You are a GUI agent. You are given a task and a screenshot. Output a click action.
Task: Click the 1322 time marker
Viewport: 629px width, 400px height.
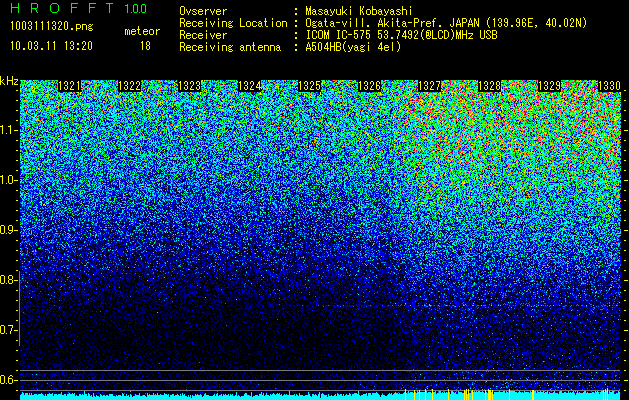tap(130, 86)
